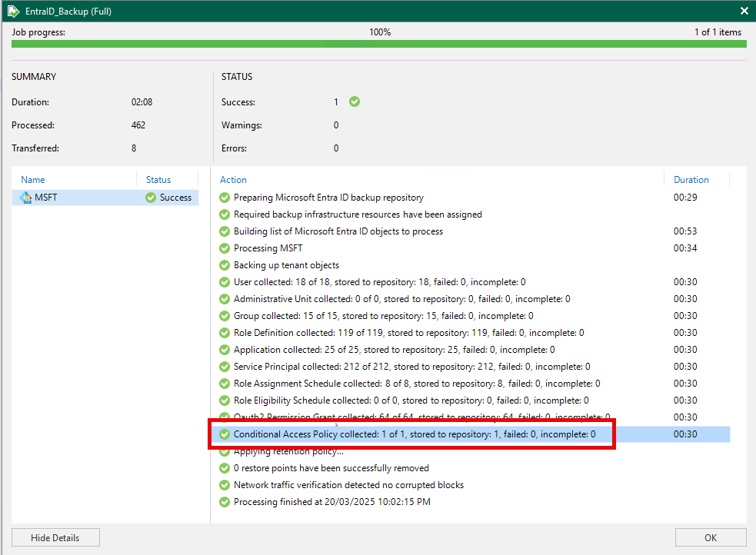This screenshot has width=756, height=555.
Task: Click the Veeam app icon in title bar
Action: (13, 11)
